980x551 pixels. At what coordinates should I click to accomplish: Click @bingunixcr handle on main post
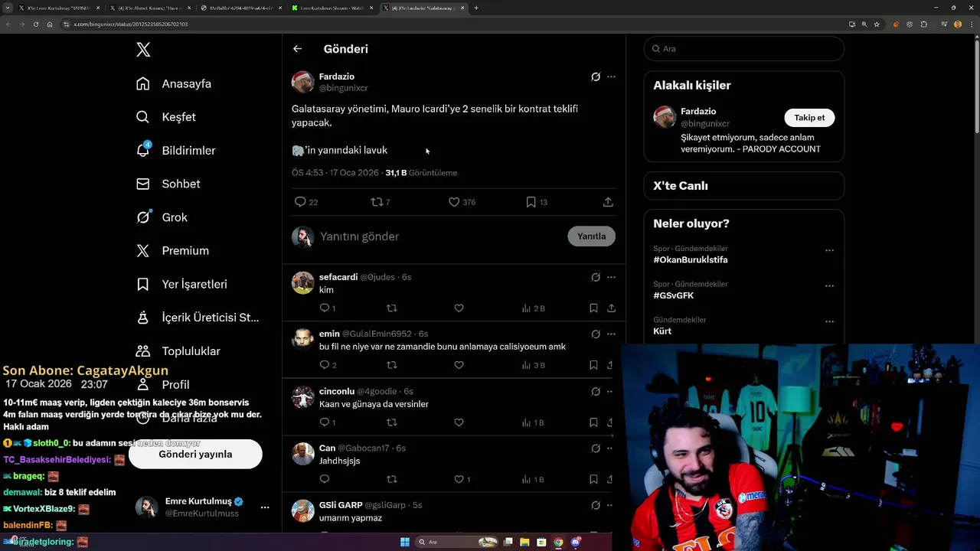344,88
